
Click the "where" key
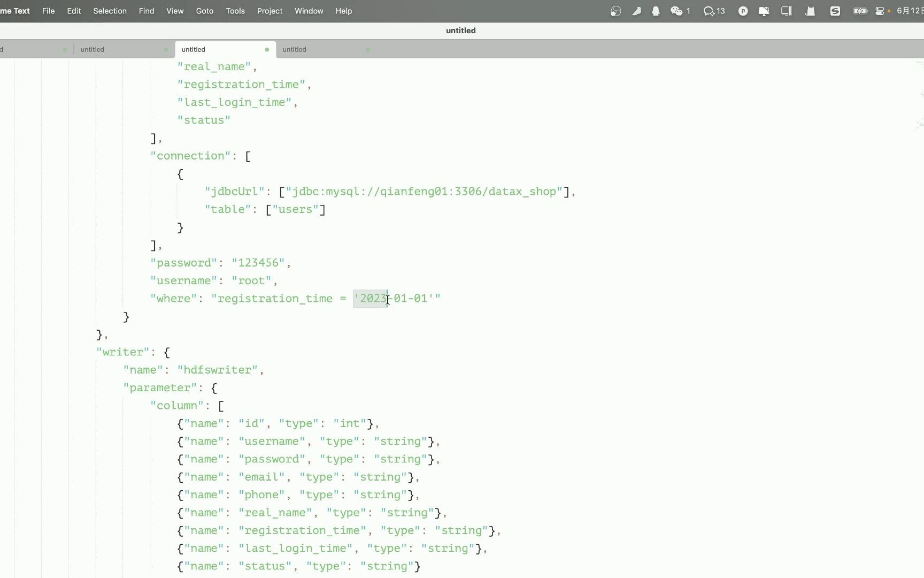[173, 299]
